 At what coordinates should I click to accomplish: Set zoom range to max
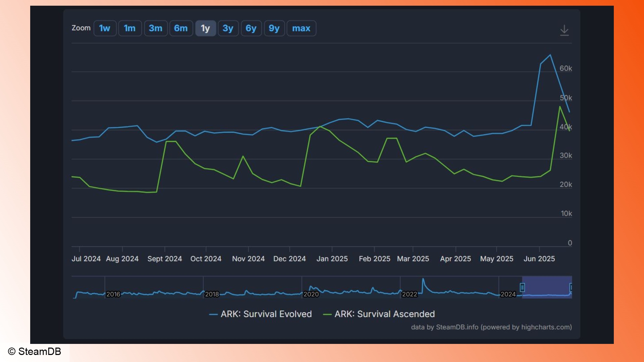click(x=301, y=28)
